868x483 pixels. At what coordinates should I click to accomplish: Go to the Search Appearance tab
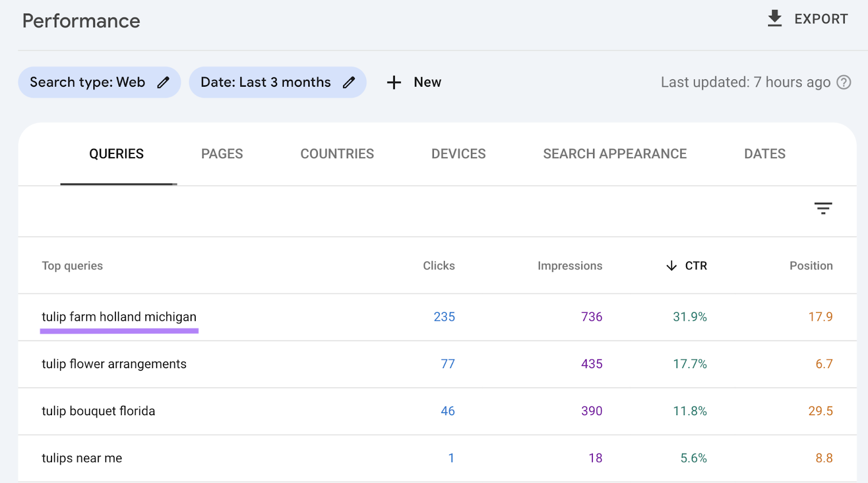615,154
